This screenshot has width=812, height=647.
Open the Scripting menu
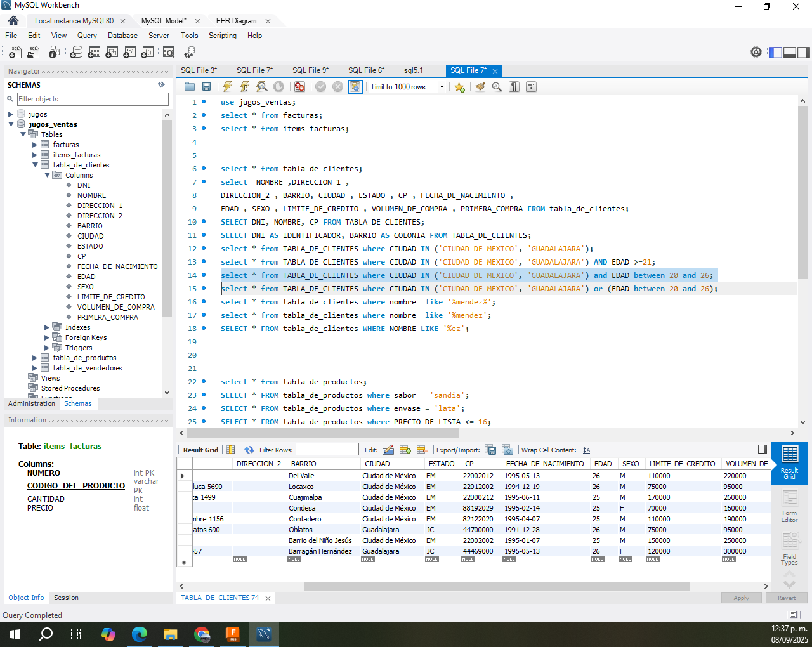(222, 36)
